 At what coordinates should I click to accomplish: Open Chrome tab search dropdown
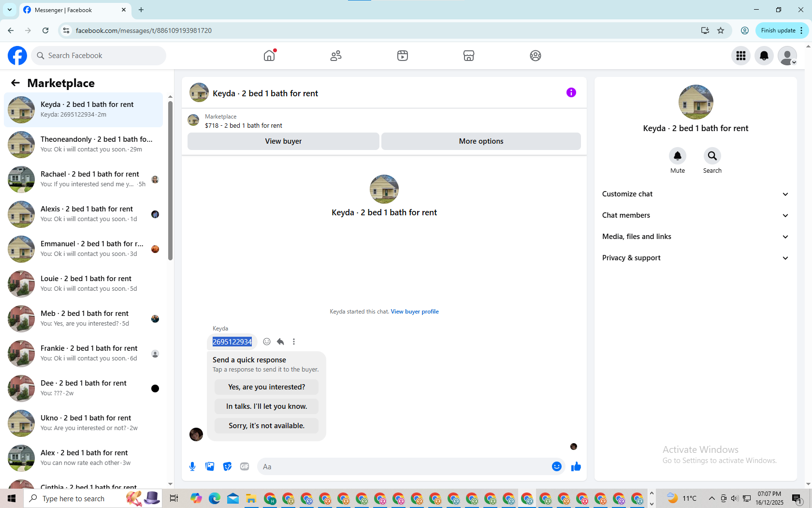pyautogui.click(x=9, y=10)
